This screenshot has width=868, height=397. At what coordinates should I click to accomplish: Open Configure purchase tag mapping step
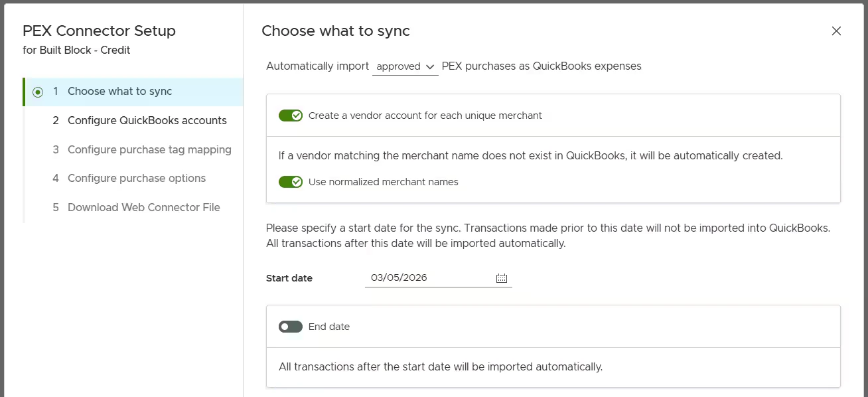[149, 149]
